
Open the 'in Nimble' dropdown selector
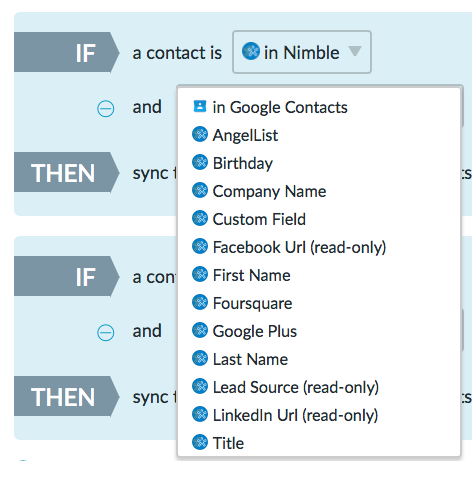pyautogui.click(x=302, y=52)
